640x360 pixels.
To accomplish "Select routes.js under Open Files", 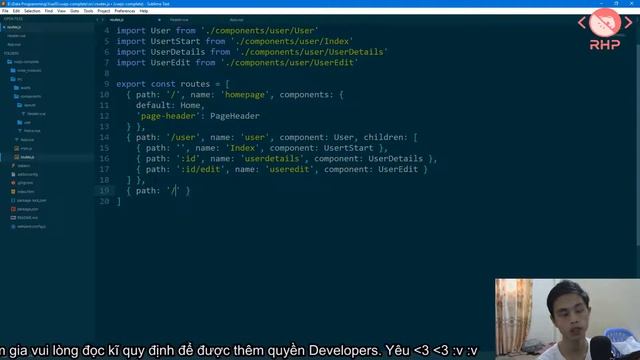I will point(14,27).
